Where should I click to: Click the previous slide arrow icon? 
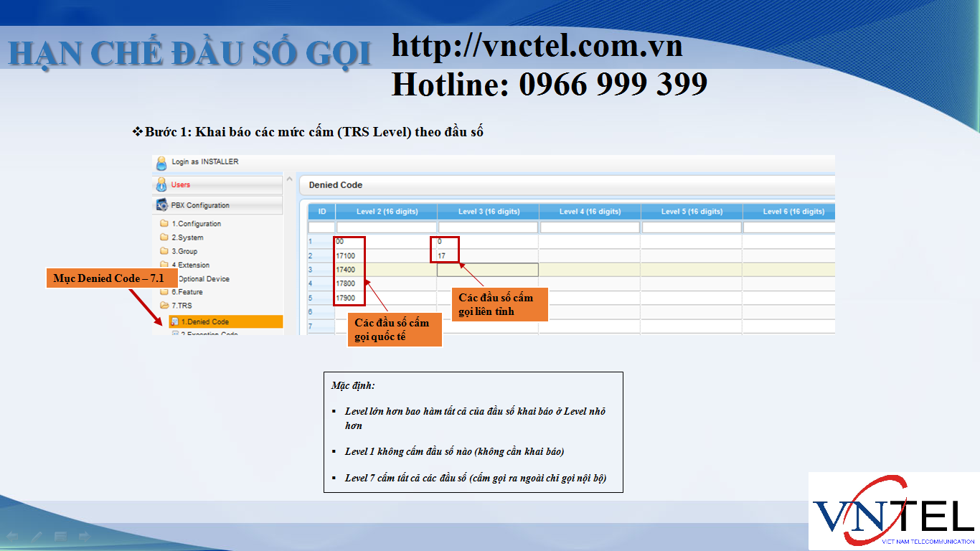(x=12, y=536)
